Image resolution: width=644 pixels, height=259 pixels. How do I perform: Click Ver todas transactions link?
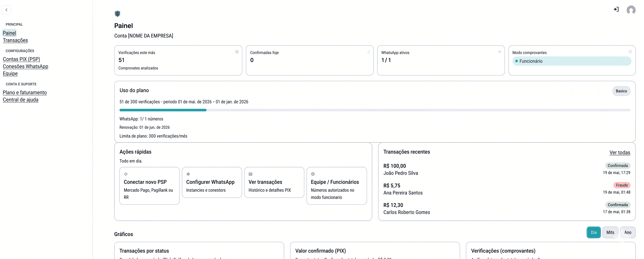[620, 152]
